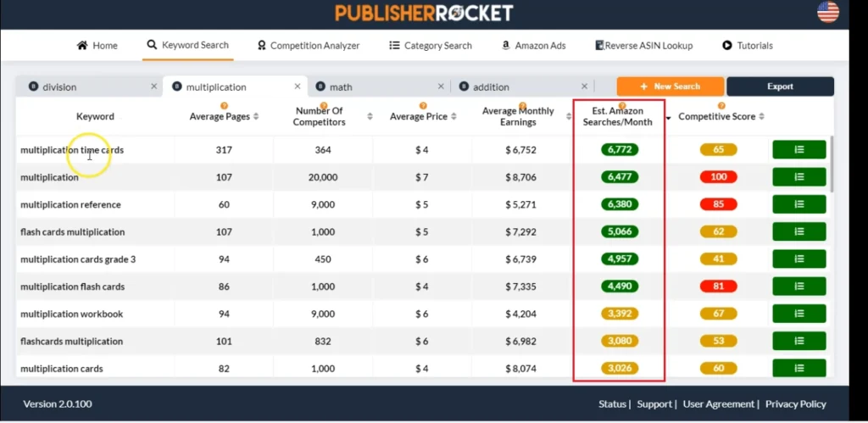The height and width of the screenshot is (423, 868).
Task: Sort by Competitive Score arrows
Action: [x=762, y=117]
